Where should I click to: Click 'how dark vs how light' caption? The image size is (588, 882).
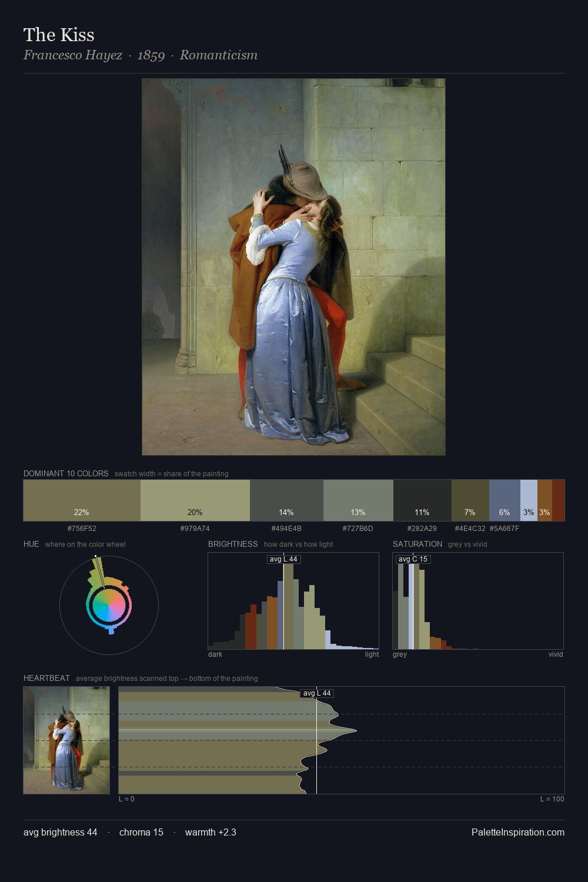pyautogui.click(x=298, y=544)
